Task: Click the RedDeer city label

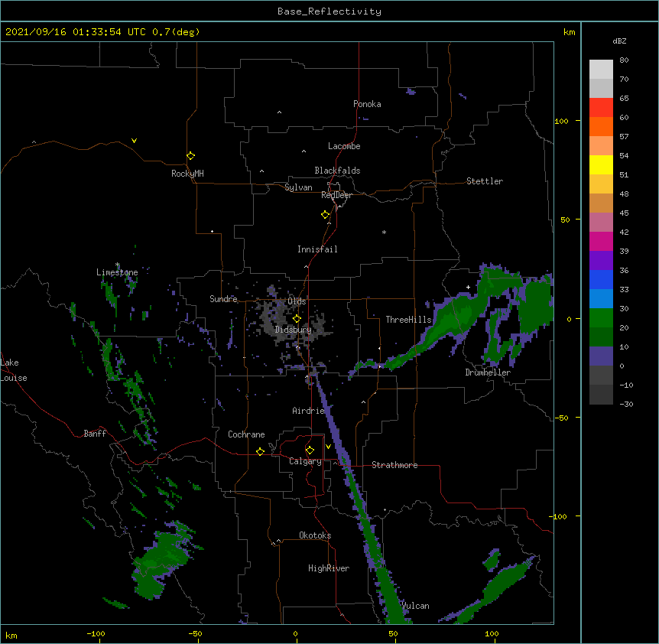Action: (x=336, y=195)
